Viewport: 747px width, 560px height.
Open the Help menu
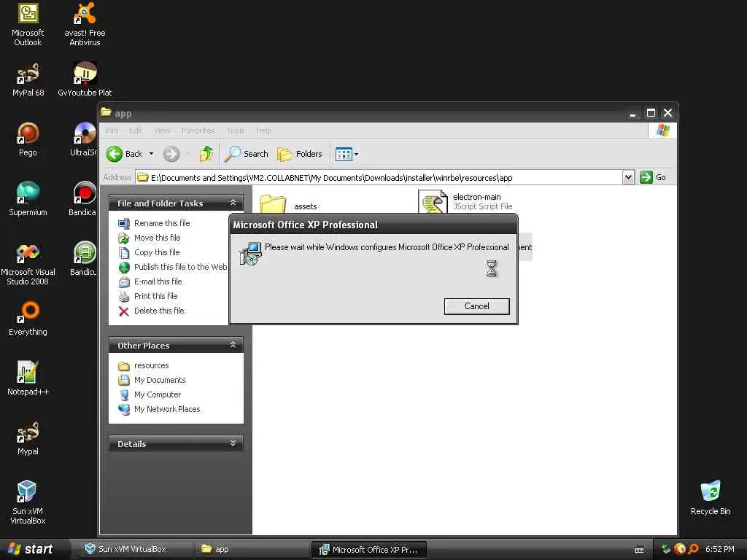coord(263,131)
